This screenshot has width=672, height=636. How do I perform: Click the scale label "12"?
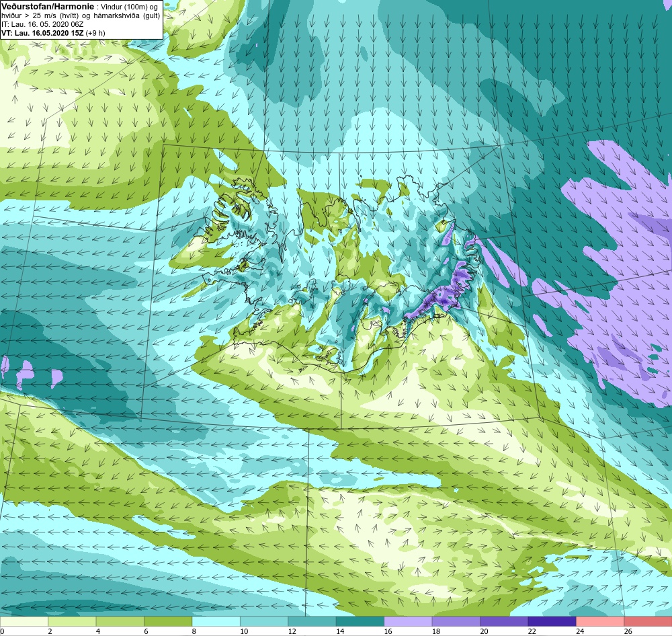[x=292, y=631]
